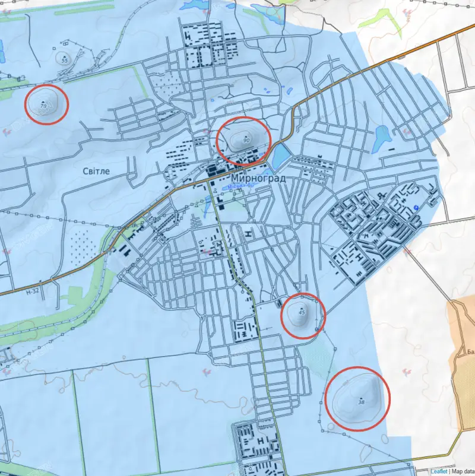
Task: Click the bird watermark beside the orange zone
Action: [x=407, y=371]
